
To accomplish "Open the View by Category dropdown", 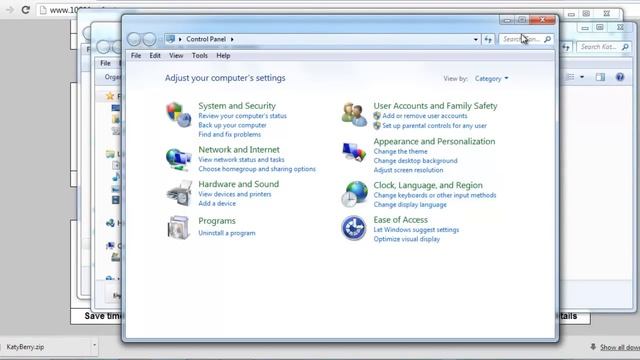I will [491, 78].
